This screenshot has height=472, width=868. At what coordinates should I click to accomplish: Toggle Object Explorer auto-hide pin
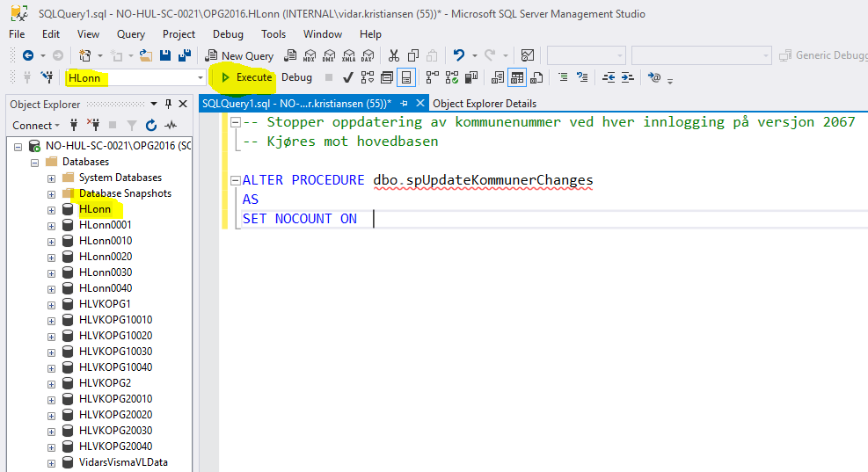[168, 104]
